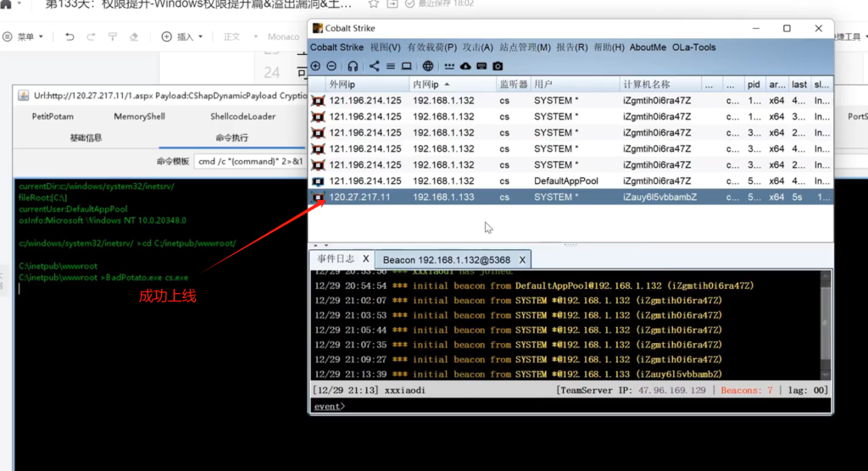
Task: Switch to targets view using laptop icon
Action: pyautogui.click(x=406, y=66)
